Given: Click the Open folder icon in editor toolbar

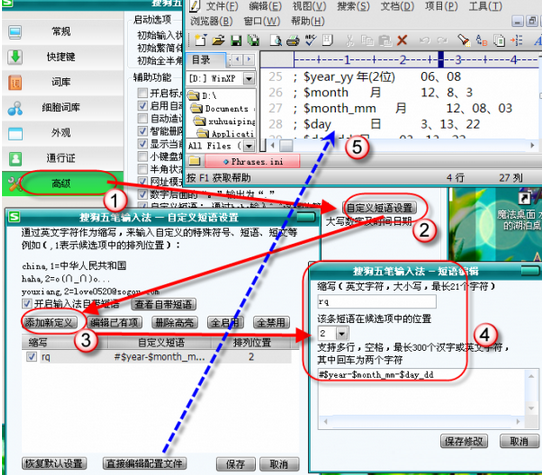Looking at the screenshot, I should 218,40.
